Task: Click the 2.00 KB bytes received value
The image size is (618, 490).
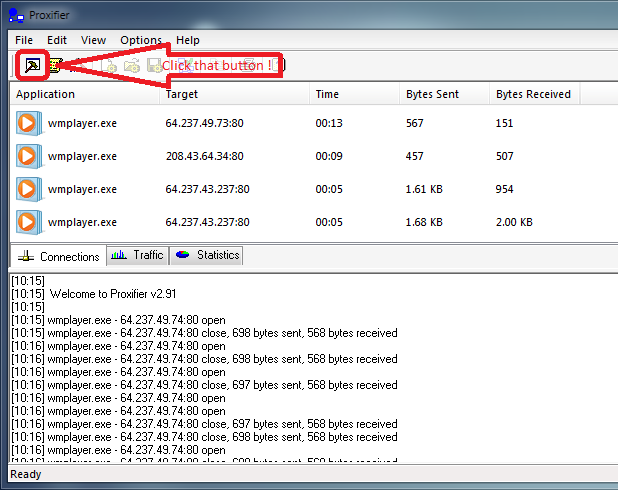Action: 514,222
